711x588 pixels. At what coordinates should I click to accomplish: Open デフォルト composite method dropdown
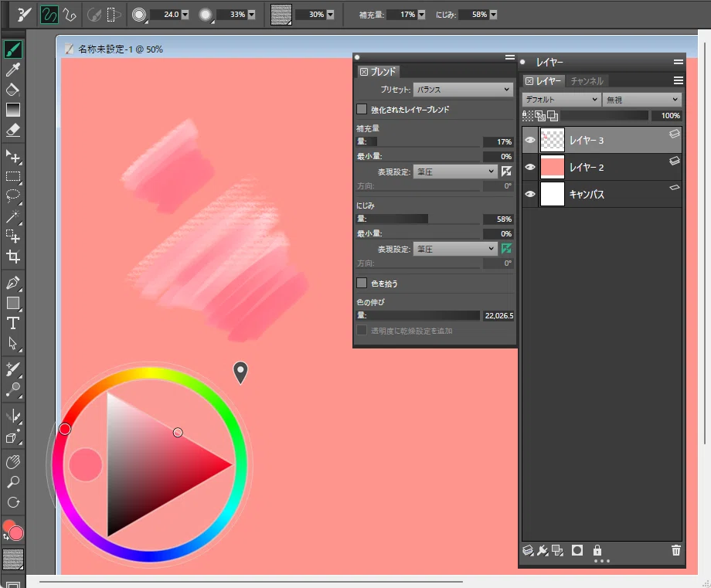click(561, 99)
